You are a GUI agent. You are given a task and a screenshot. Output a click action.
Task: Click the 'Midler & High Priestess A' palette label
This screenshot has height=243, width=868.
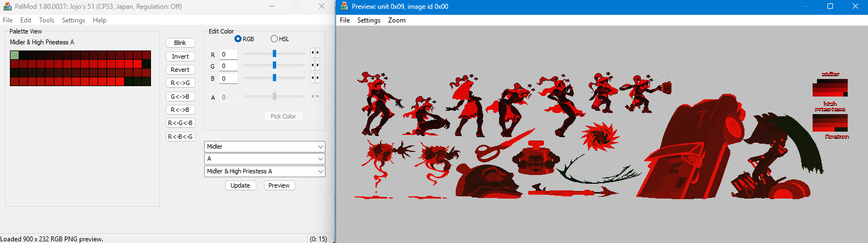tap(42, 42)
